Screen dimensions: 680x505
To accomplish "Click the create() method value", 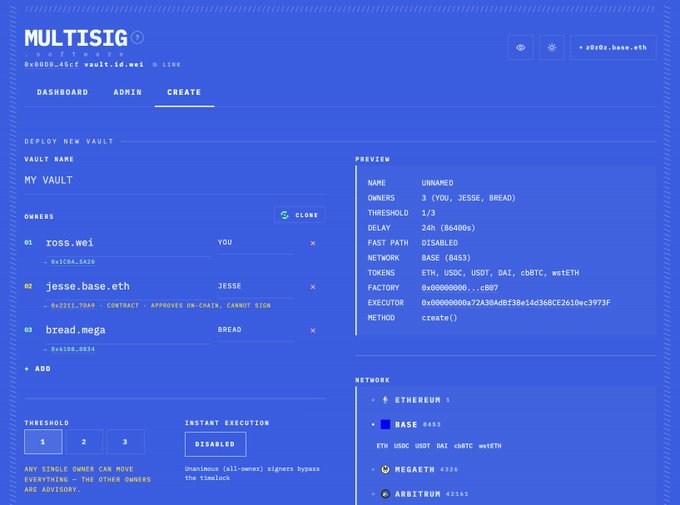I will point(439,318).
